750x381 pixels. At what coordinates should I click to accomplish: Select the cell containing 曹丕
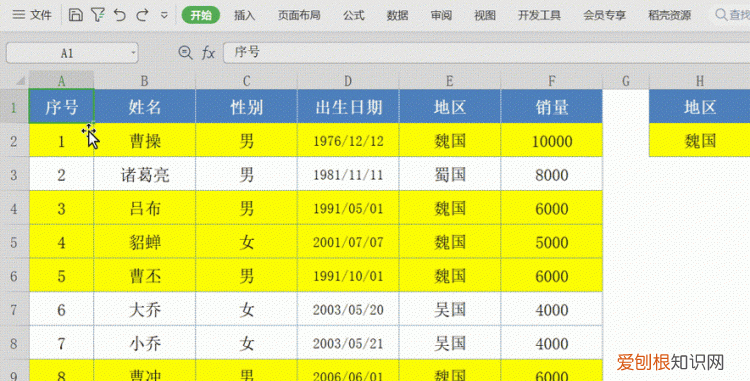point(144,276)
